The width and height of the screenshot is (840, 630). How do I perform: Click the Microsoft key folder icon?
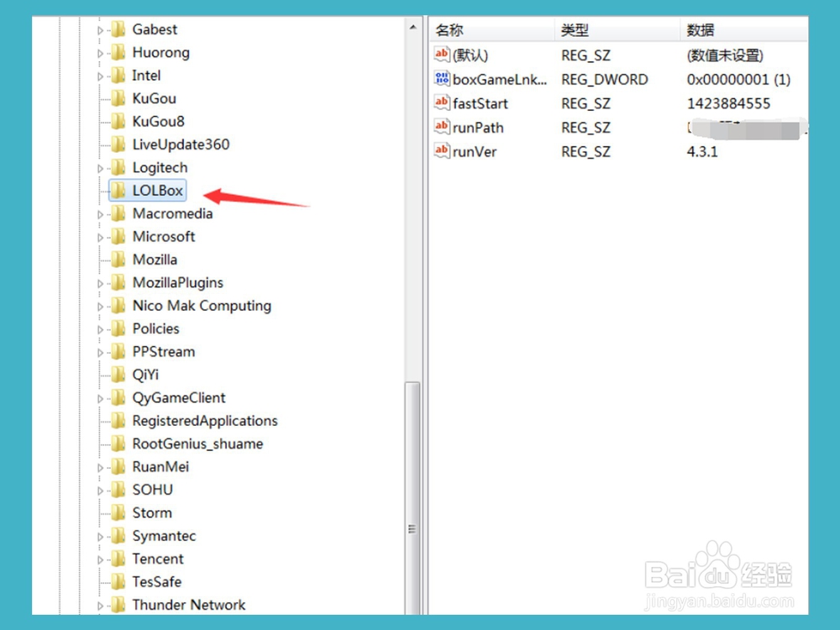click(117, 236)
